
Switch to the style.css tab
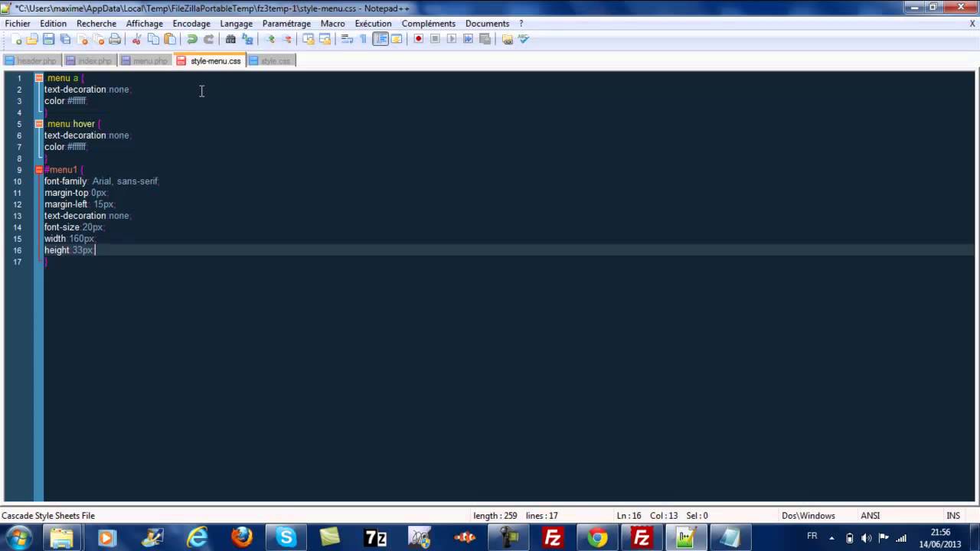tap(270, 60)
